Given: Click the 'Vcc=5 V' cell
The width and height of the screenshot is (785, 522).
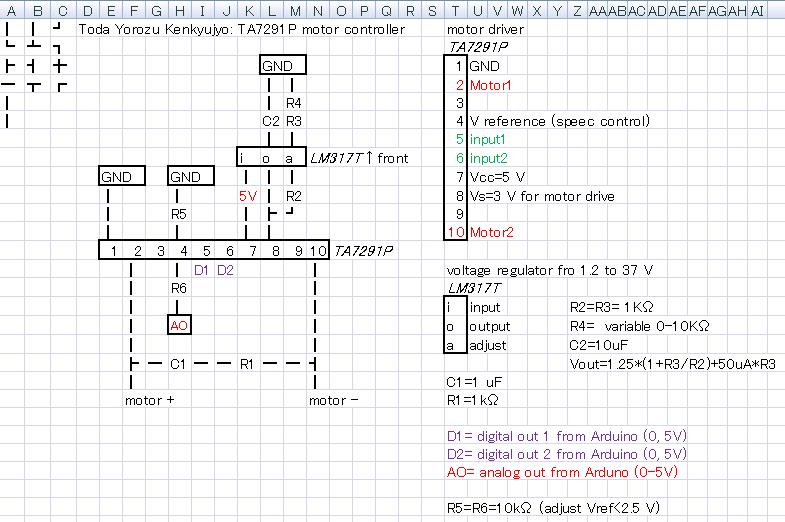Looking at the screenshot, I should pos(497,177).
